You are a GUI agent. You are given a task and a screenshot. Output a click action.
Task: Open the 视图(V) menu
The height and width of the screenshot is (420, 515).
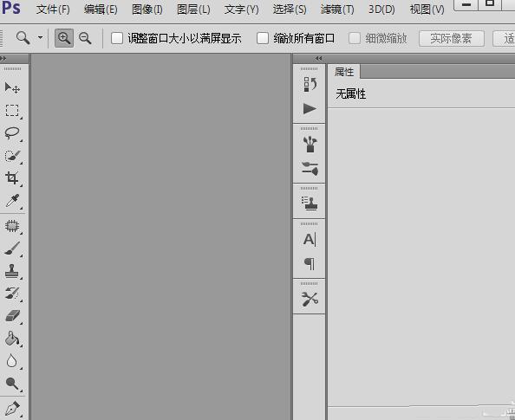coord(427,10)
